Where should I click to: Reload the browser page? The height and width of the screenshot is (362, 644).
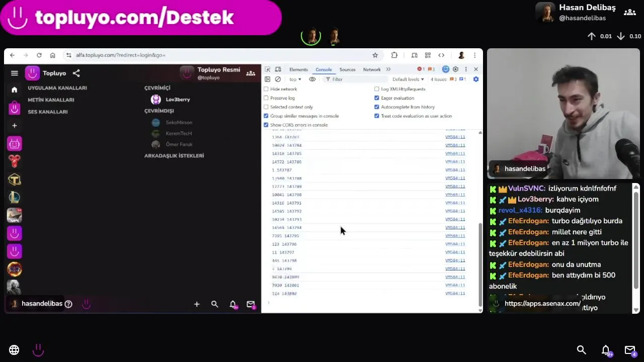[39, 55]
